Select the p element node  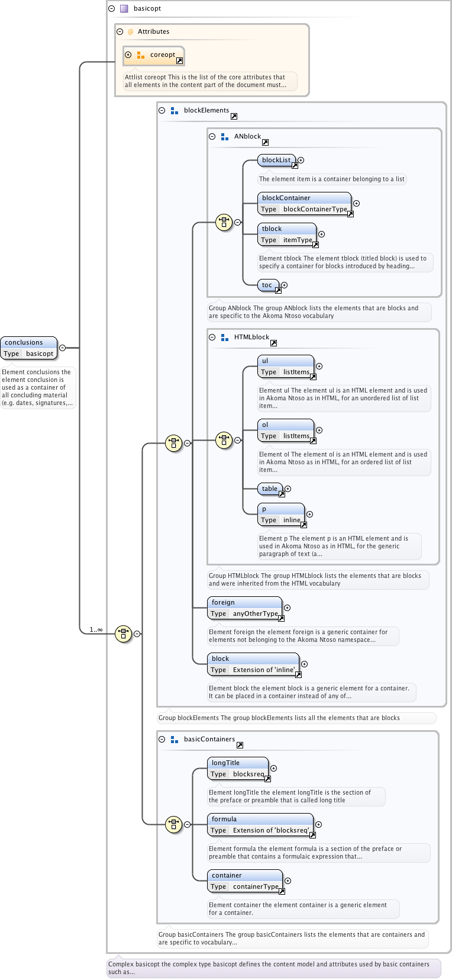(281, 514)
